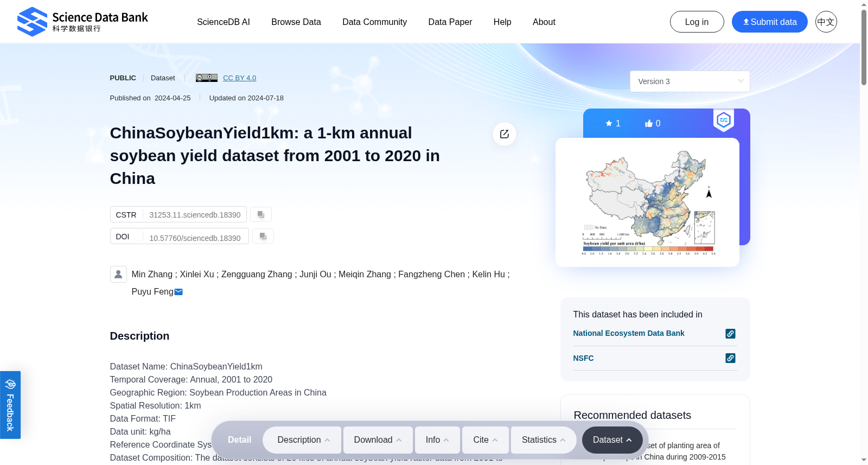Click the ScienceDB badge on the card
Screen dimensions: 868x465
(724, 120)
